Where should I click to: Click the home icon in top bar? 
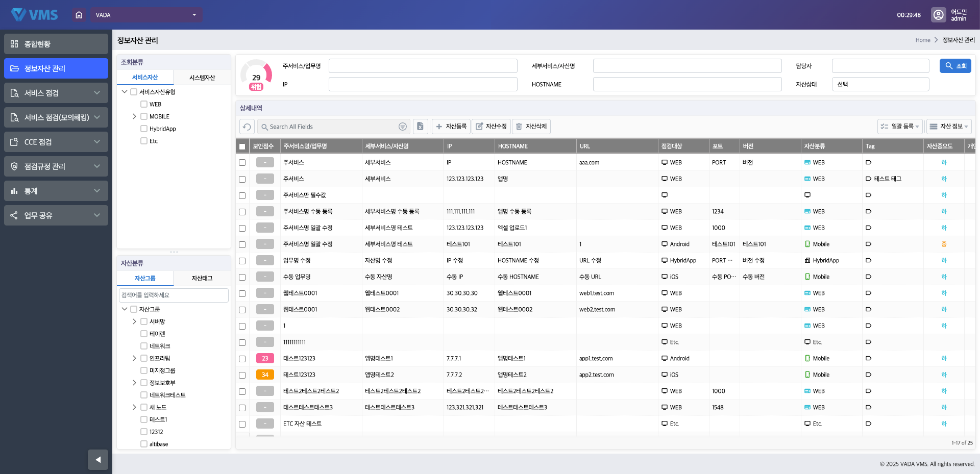(79, 15)
